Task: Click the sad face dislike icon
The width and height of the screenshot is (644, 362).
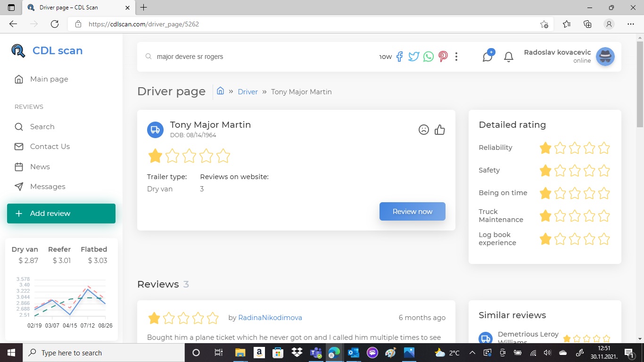Action: [424, 130]
